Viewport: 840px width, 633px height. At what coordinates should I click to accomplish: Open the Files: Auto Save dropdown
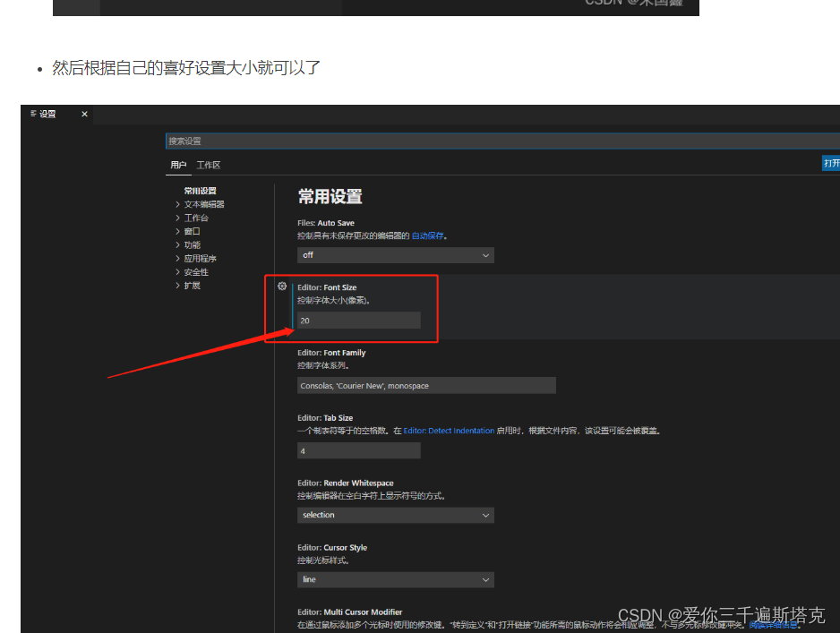point(395,254)
